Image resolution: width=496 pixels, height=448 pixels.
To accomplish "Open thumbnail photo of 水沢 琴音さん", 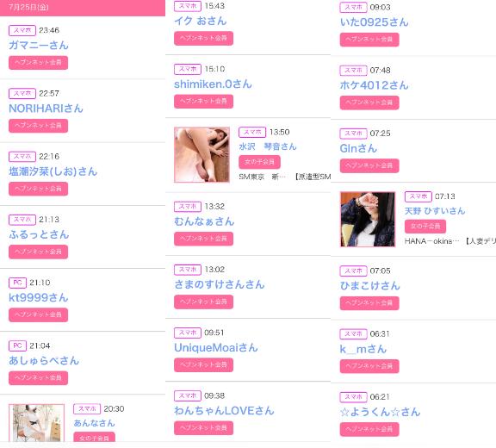I will pyautogui.click(x=201, y=155).
